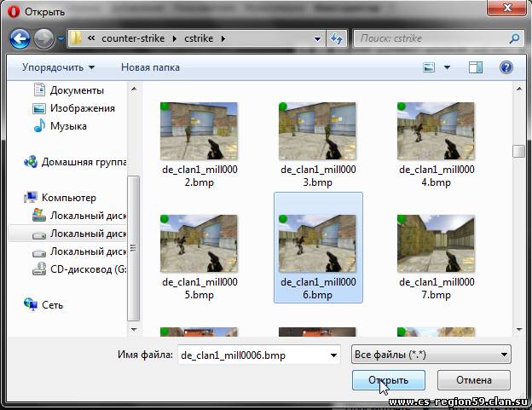Select thumbnail de_clan1_mill0005.bmp
The image size is (532, 410).
click(199, 244)
